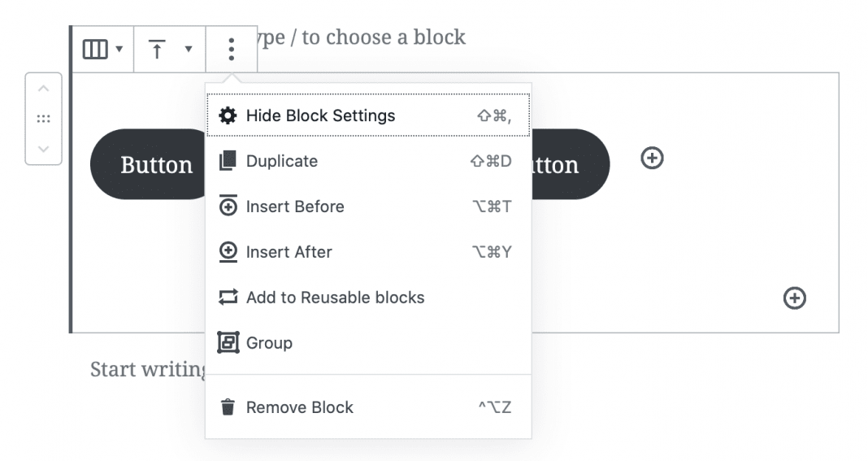Screen dimensions: 868x461
Task: Click the trash icon for Remove Block
Action: click(228, 407)
